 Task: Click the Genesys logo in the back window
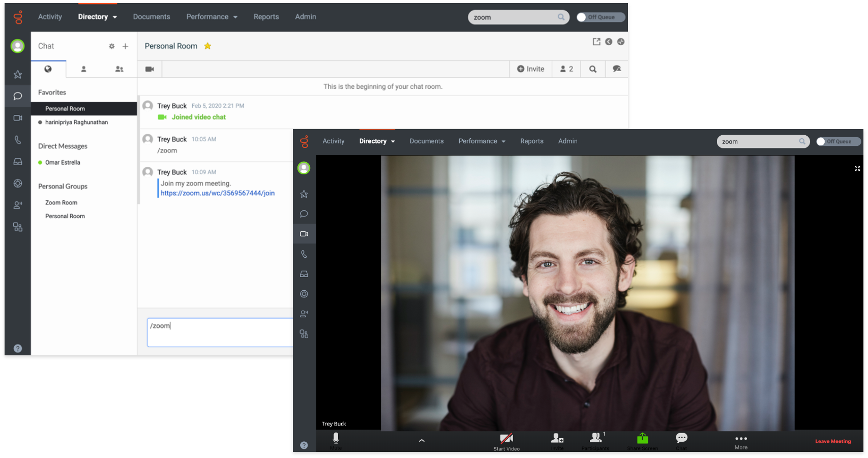[x=18, y=17]
